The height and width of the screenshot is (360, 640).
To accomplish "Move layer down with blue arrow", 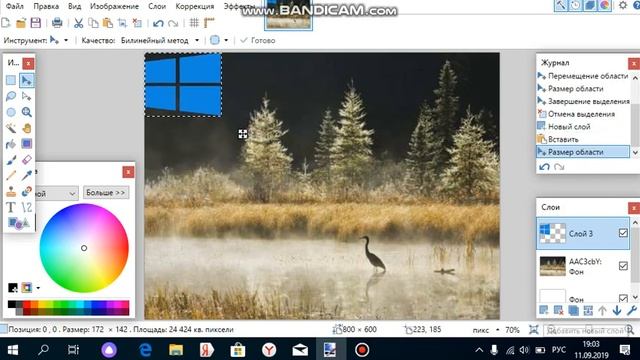I will click(x=617, y=311).
